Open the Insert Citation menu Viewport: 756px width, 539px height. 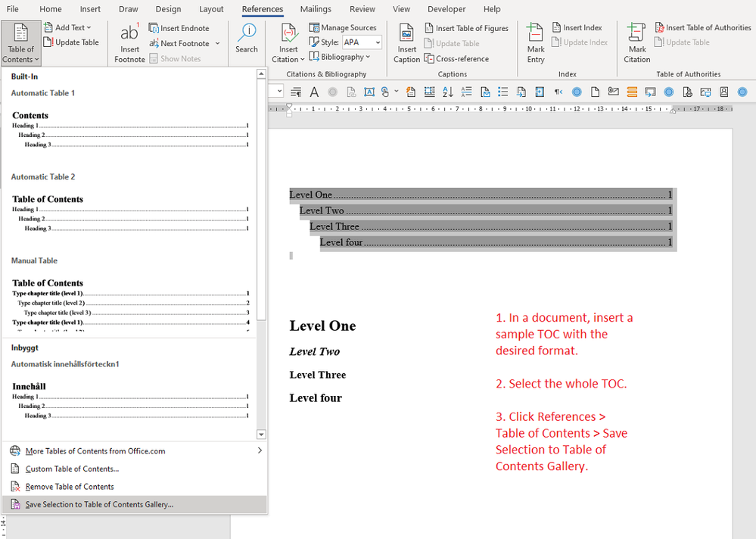coord(288,43)
